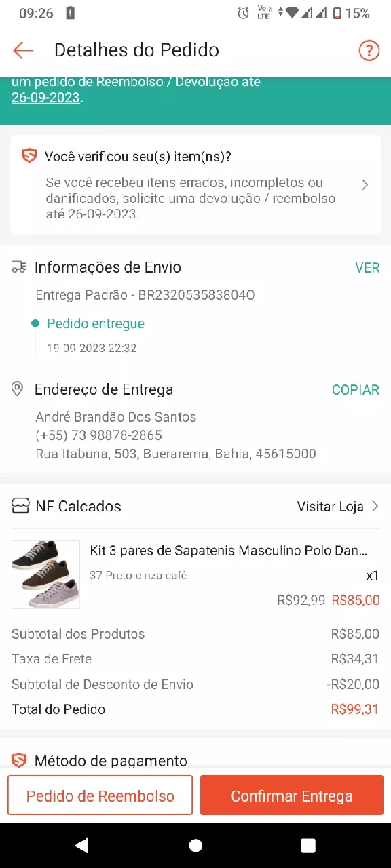
Task: Expand the item verification chevron
Action: 365,185
